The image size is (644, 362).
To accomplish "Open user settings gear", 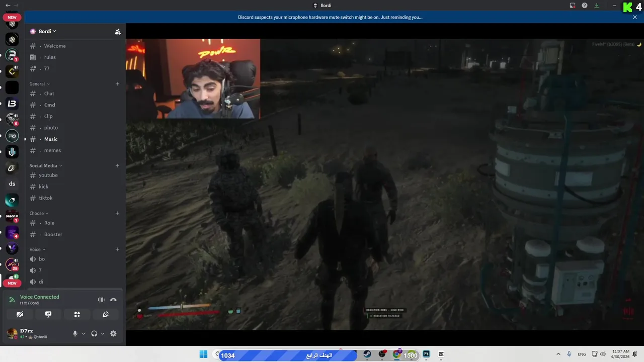I will click(x=113, y=333).
